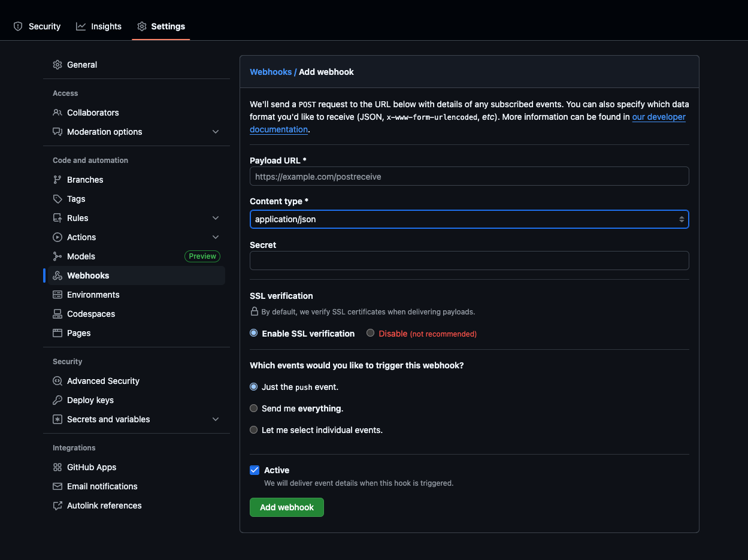Screen dimensions: 748x560
Task: Click the Preview badge beside Models
Action: tap(202, 256)
